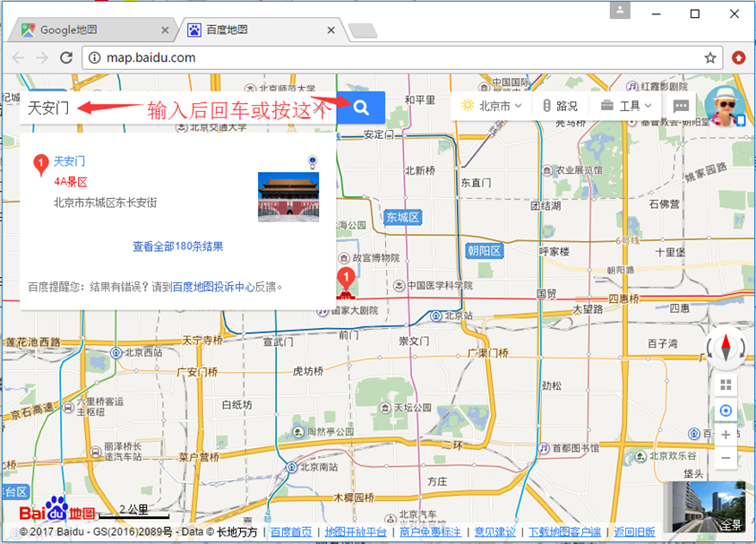Open the user avatar profile picture

[x=726, y=106]
